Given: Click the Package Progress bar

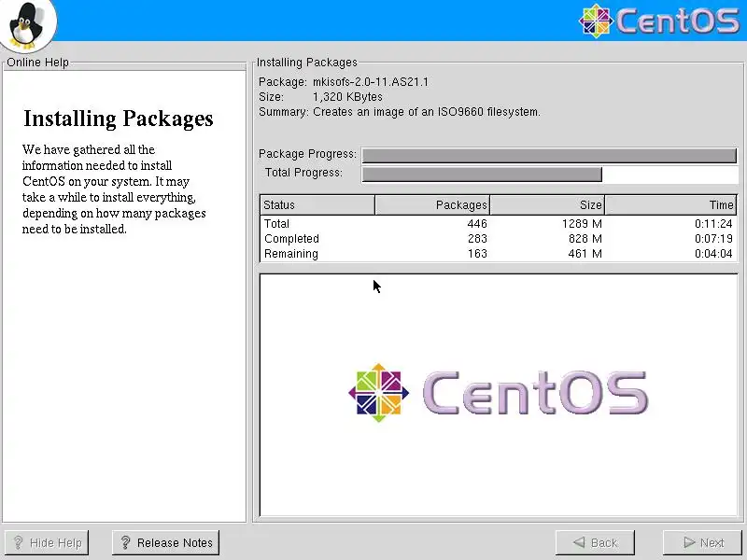Looking at the screenshot, I should tap(549, 155).
